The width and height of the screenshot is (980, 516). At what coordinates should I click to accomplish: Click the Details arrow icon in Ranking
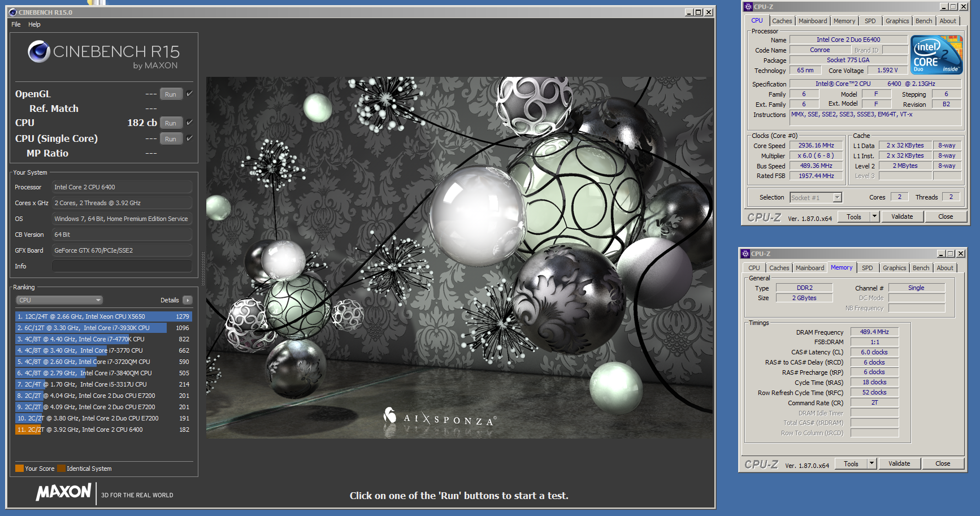(x=188, y=300)
